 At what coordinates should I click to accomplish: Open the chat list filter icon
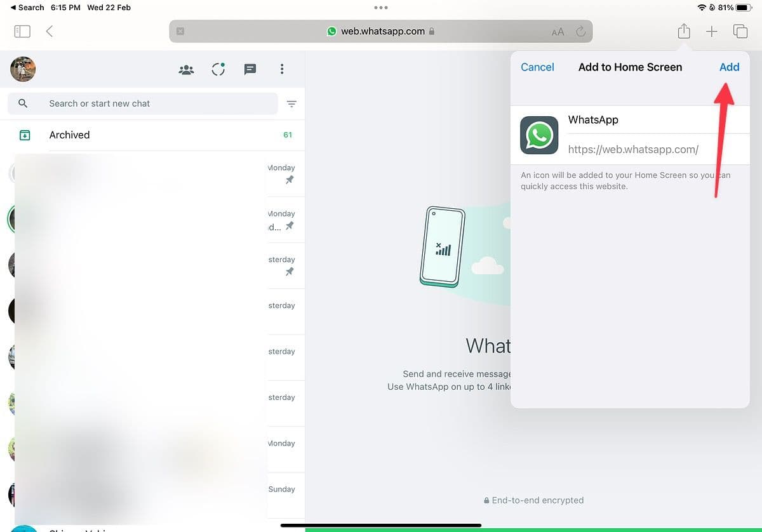[291, 103]
